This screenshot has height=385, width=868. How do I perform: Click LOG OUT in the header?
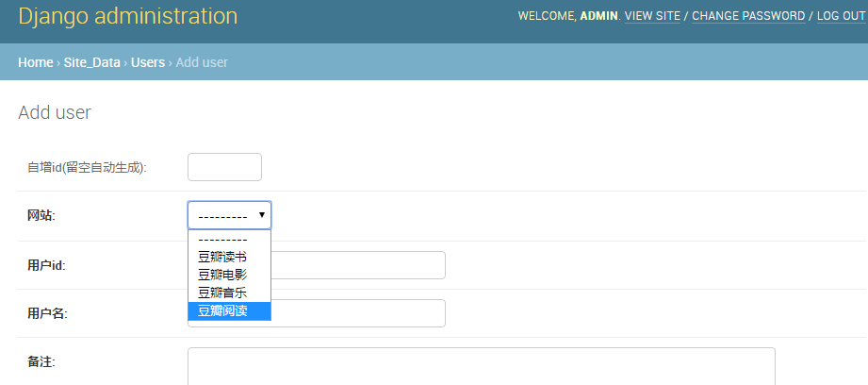pyautogui.click(x=841, y=16)
